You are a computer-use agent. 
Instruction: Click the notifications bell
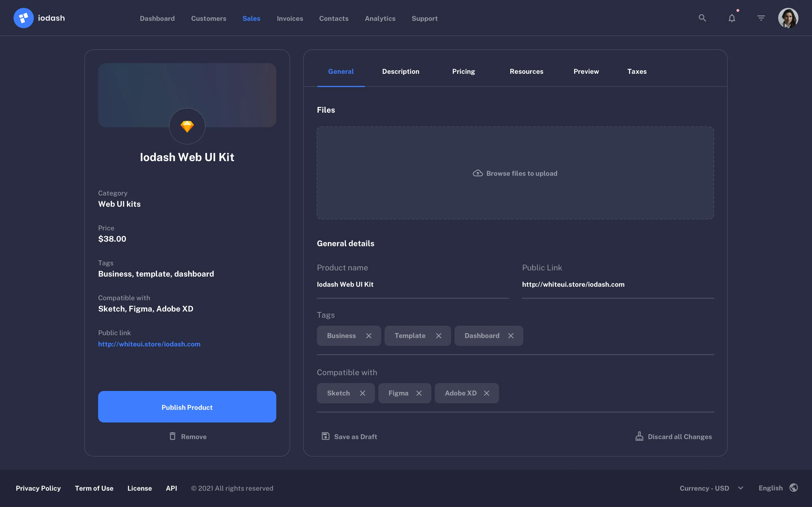point(732,18)
